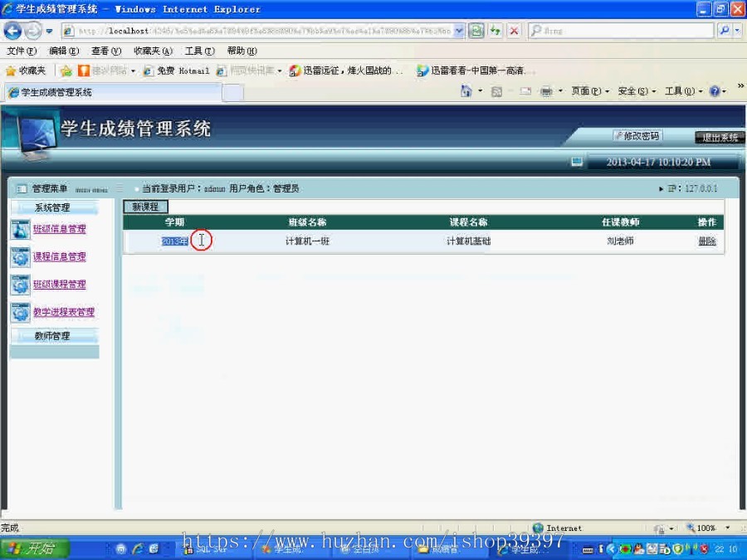Open the 查看(V) menu
Screen dimensions: 747x560
point(106,51)
